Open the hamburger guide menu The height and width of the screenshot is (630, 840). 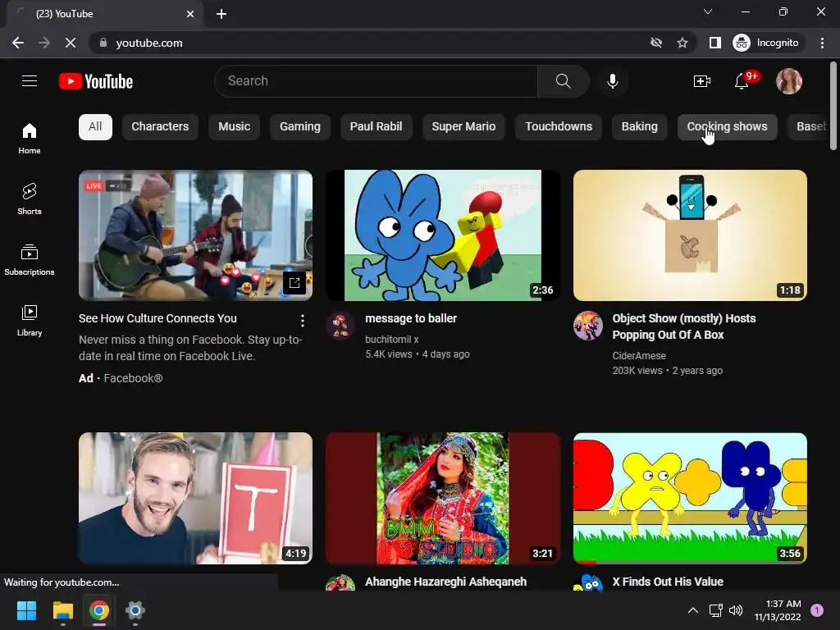pos(30,81)
